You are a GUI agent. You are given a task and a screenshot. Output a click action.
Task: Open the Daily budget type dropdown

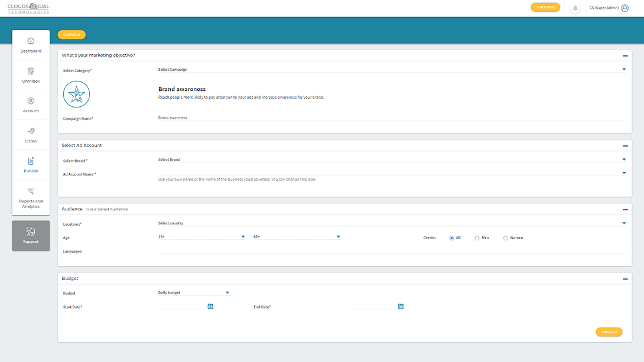point(194,293)
